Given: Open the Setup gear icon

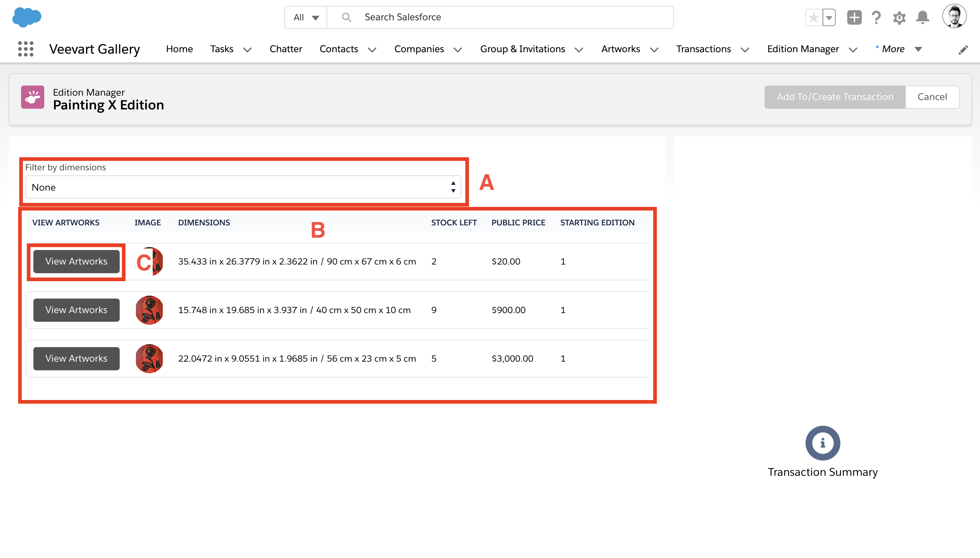Looking at the screenshot, I should pyautogui.click(x=899, y=17).
